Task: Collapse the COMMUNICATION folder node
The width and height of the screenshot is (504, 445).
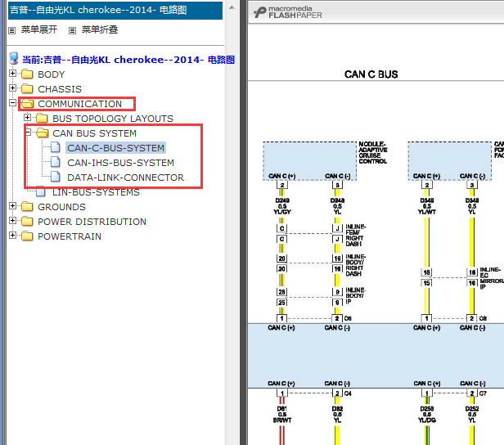Action: [x=12, y=103]
